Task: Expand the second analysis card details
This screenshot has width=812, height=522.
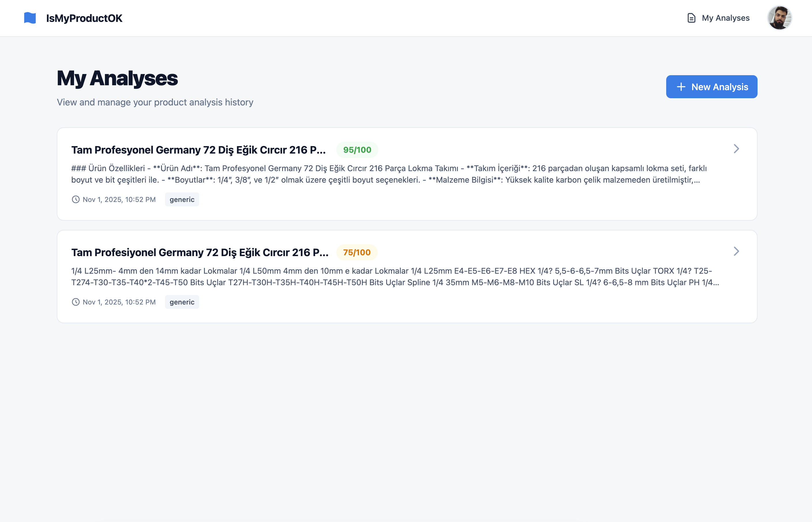Action: tap(407, 276)
